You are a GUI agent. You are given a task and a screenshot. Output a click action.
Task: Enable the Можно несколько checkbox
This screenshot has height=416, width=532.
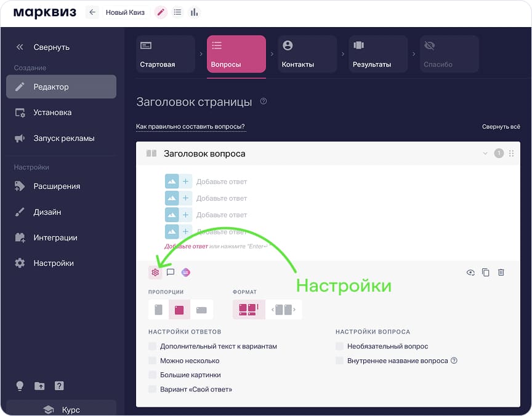tap(153, 361)
